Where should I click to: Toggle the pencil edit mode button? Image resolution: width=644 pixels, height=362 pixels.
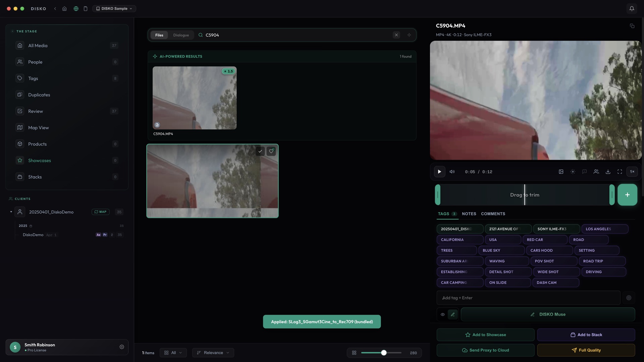pos(452,314)
